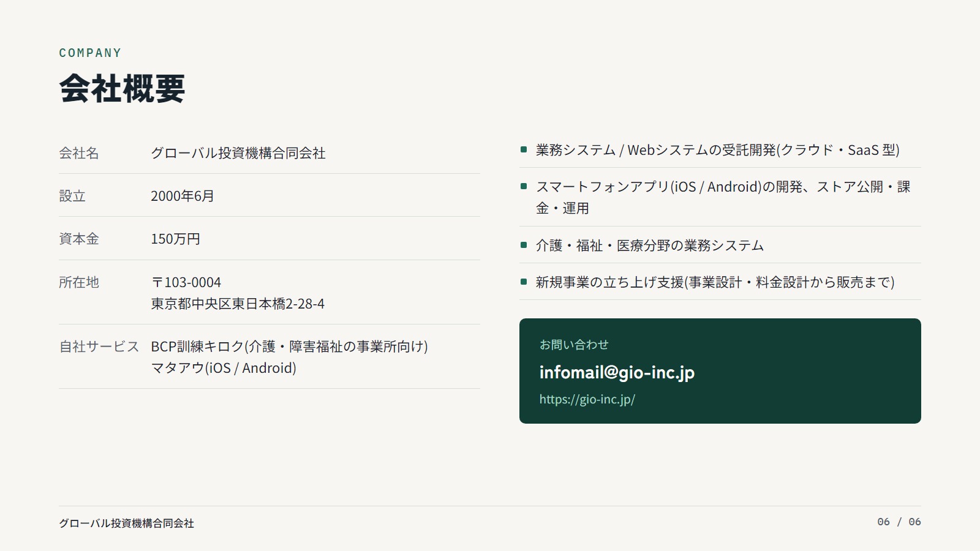Click the 所在地 row label
Screen dimensions: 980x551
79,282
